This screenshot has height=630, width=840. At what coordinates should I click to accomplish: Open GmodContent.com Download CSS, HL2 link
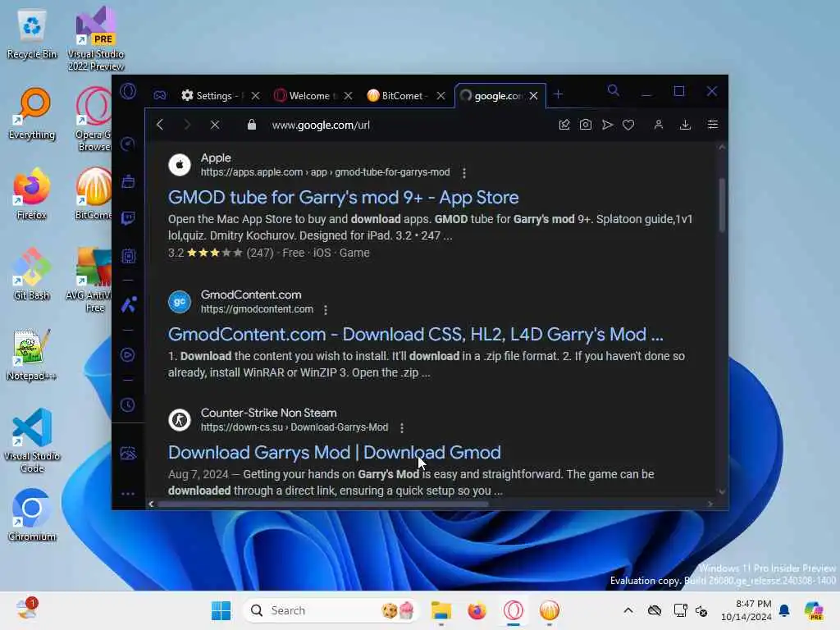point(416,335)
